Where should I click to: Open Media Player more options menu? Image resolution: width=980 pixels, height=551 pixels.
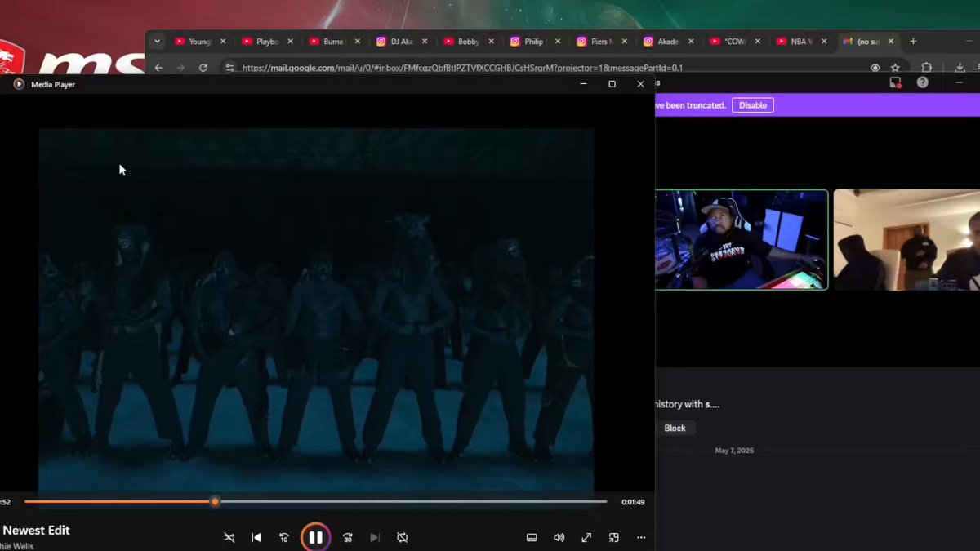click(x=641, y=538)
